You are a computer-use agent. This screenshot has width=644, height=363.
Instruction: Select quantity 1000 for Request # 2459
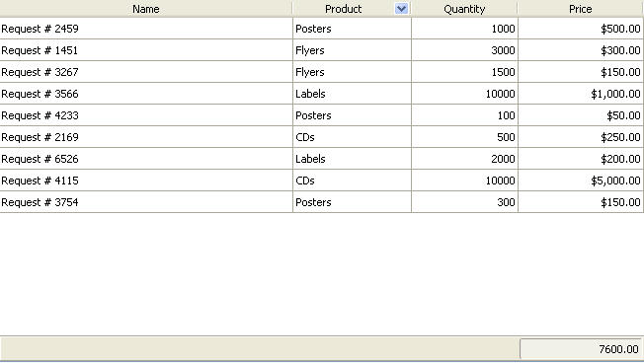pyautogui.click(x=464, y=29)
